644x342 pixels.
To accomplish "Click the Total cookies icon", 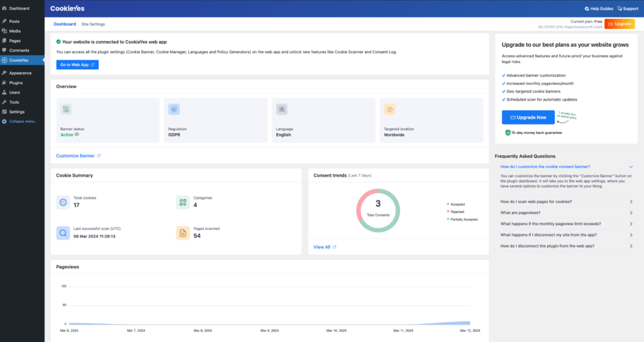I will click(63, 202).
